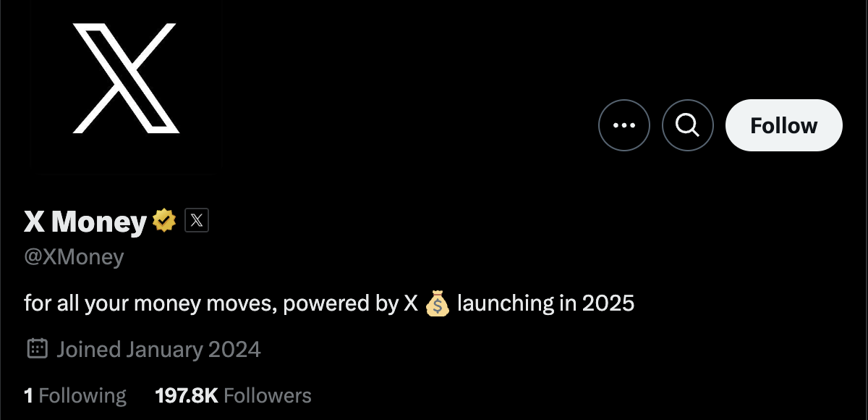
Task: Click "for all your money moves" text
Action: click(149, 303)
